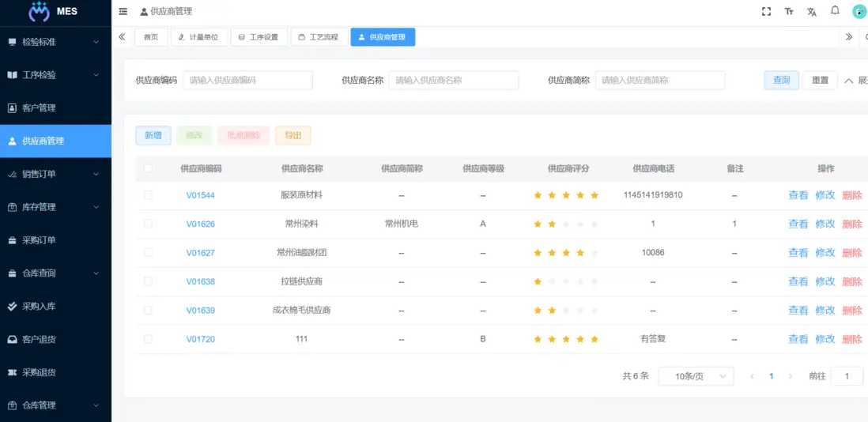
Task: Click the user avatar in header
Action: [859, 12]
